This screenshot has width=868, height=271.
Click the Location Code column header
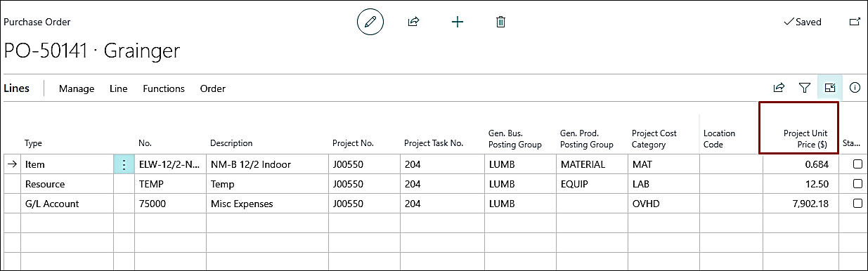[719, 139]
